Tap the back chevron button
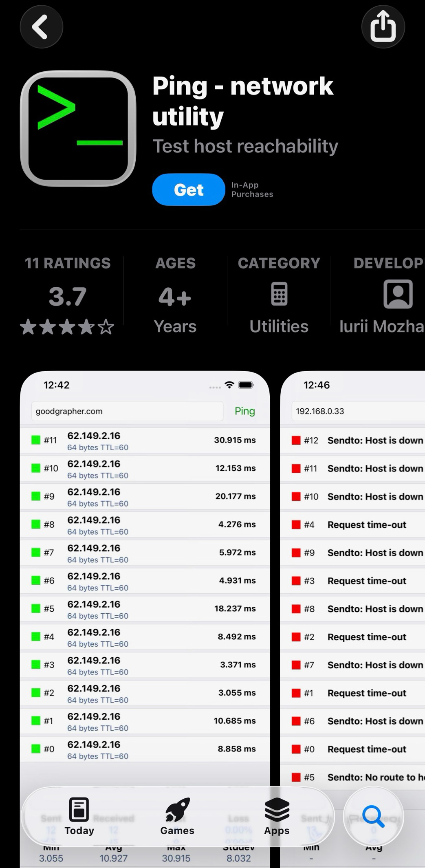The width and height of the screenshot is (425, 868). pos(41,27)
